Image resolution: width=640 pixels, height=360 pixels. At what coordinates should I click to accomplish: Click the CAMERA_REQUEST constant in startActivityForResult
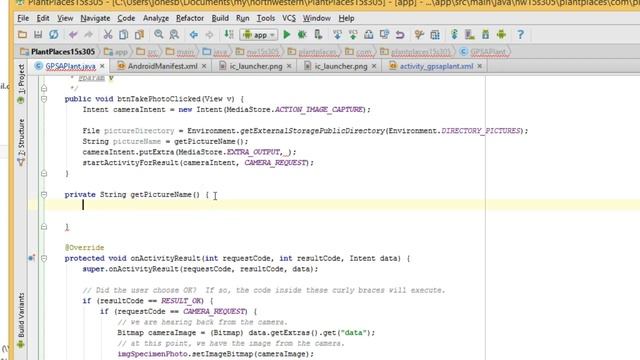276,162
